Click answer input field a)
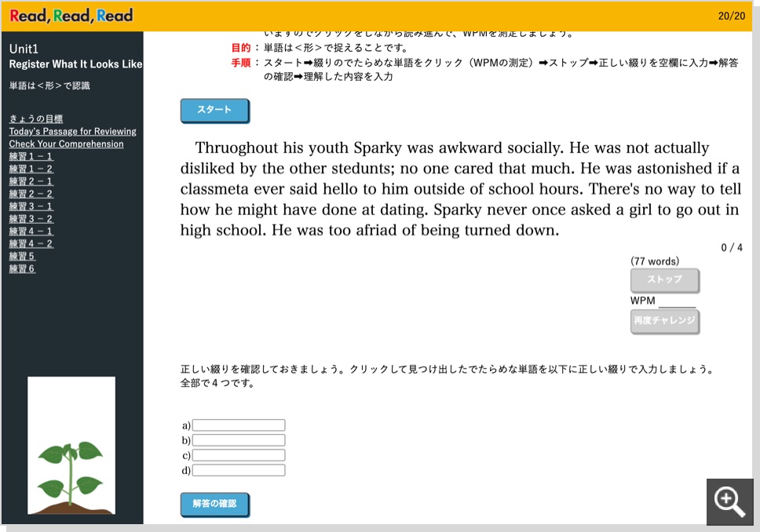 point(239,425)
